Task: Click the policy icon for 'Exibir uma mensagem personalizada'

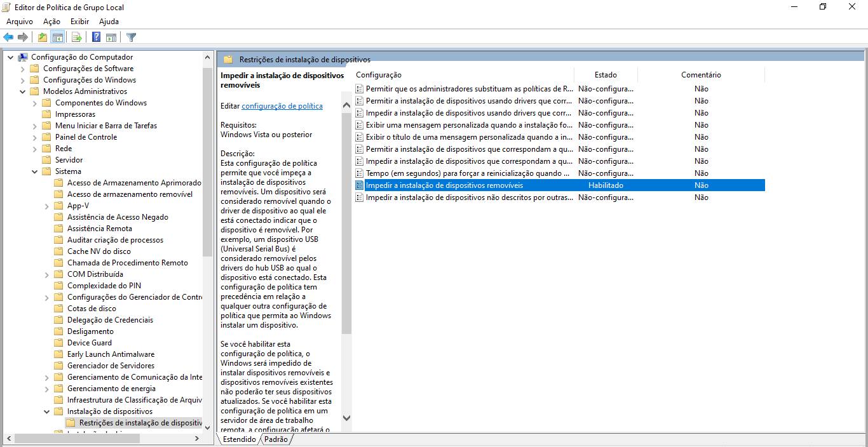Action: click(x=360, y=125)
